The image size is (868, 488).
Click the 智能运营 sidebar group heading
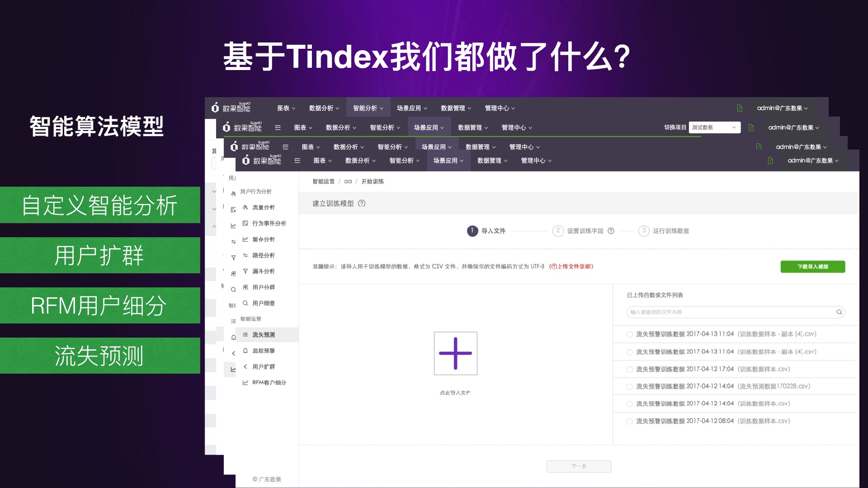[250, 319]
